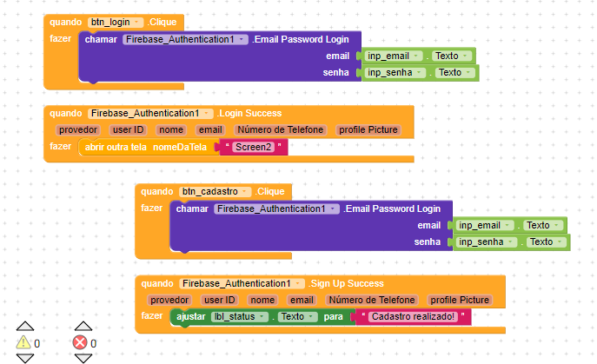Image resolution: width=597 pixels, height=364 pixels.
Task: Select the Screen2 text string block
Action: (x=254, y=147)
